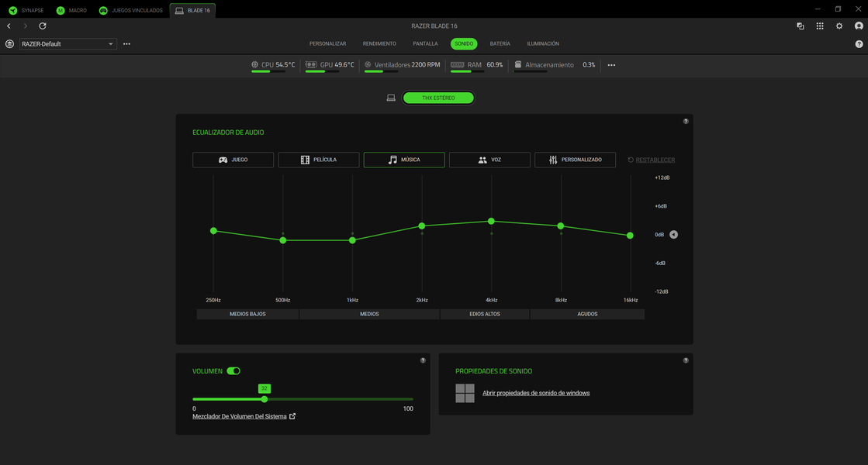Screen dimensions: 868x465
Task: Open Abrir propiedades de sonido de windows
Action: point(536,393)
